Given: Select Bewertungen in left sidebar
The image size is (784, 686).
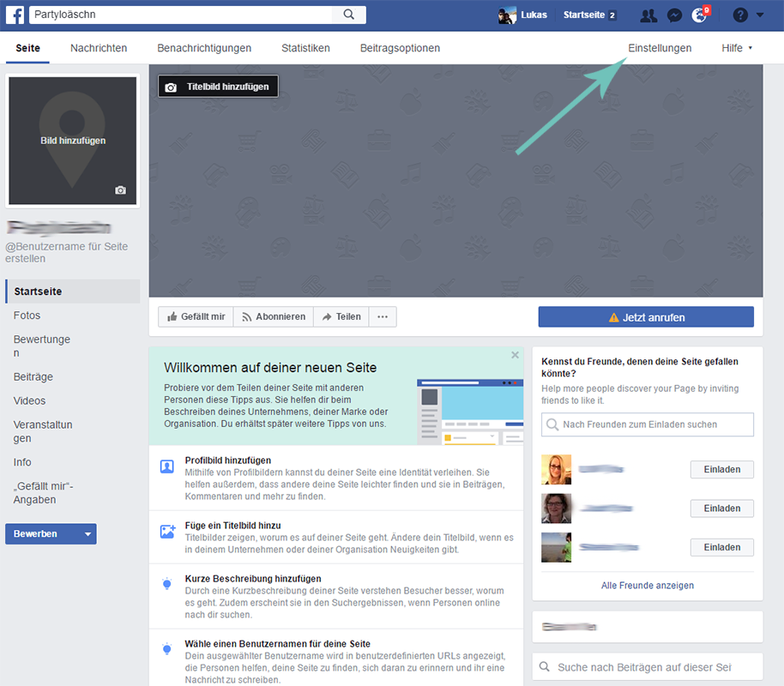Looking at the screenshot, I should pyautogui.click(x=42, y=346).
